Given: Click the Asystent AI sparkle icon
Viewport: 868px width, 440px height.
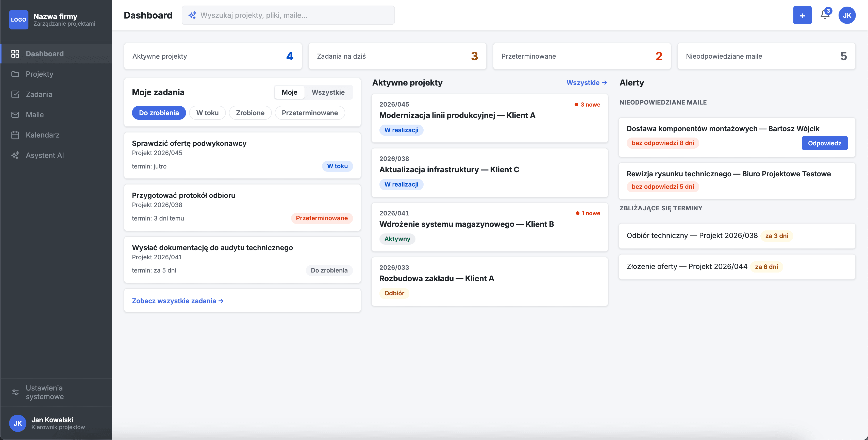Looking at the screenshot, I should pyautogui.click(x=15, y=155).
